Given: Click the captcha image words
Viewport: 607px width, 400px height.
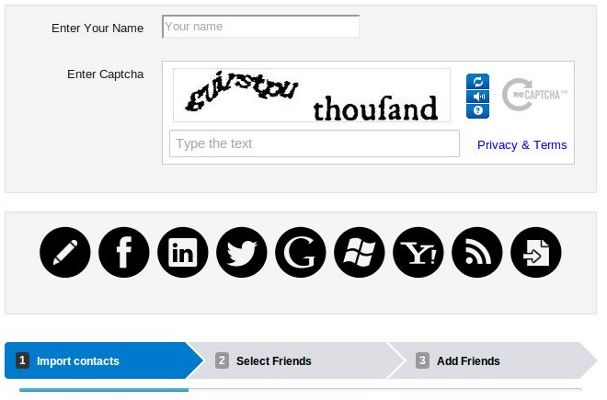Looking at the screenshot, I should pos(312,95).
